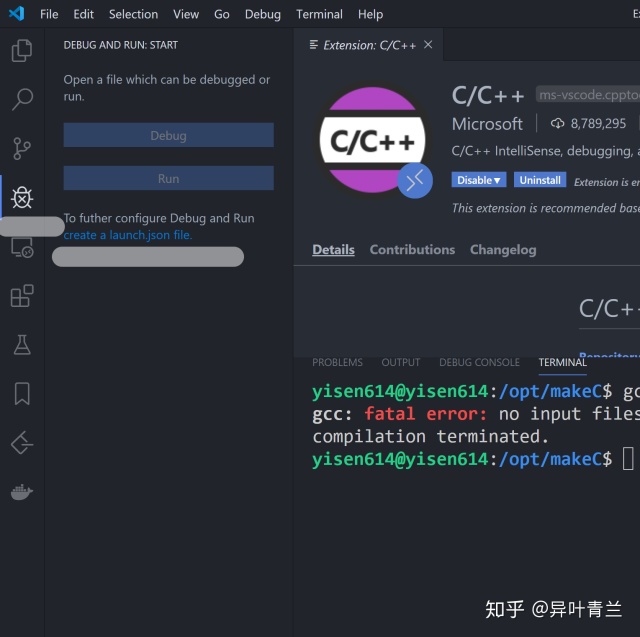Select the Debug and Run bug icon
The width and height of the screenshot is (640, 637).
pyautogui.click(x=22, y=198)
